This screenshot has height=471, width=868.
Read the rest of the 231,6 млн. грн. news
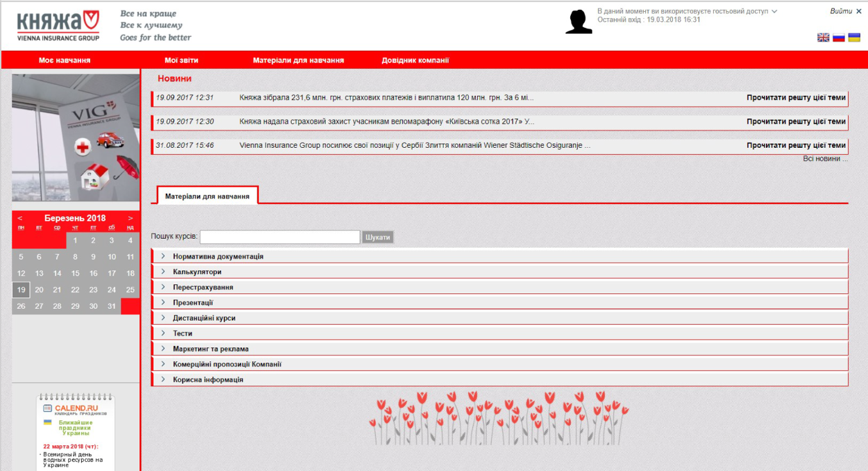[x=796, y=98]
